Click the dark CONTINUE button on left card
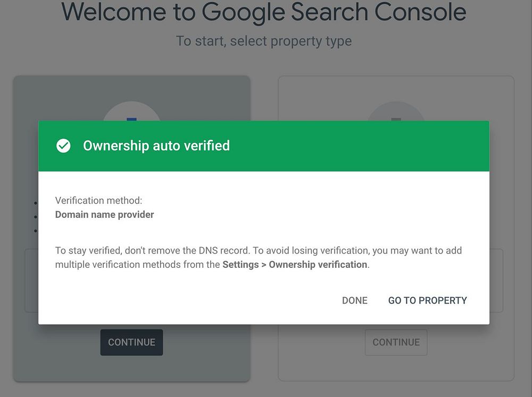 click(131, 342)
